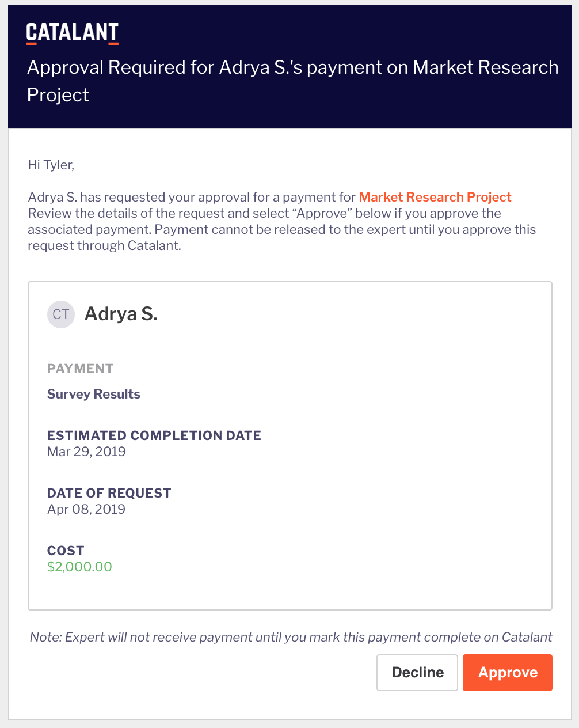Click the Hi Tyler greeting
579x728 pixels.
tap(51, 165)
